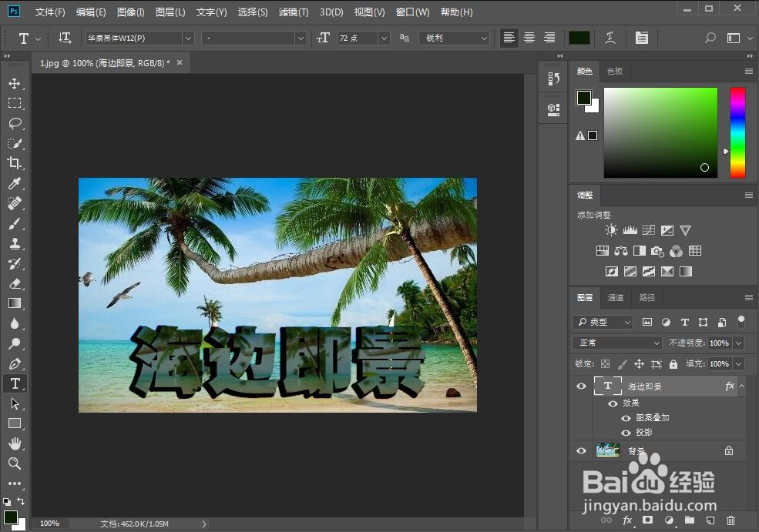The width and height of the screenshot is (759, 532).
Task: Open the 文件(F) menu
Action: [x=50, y=12]
